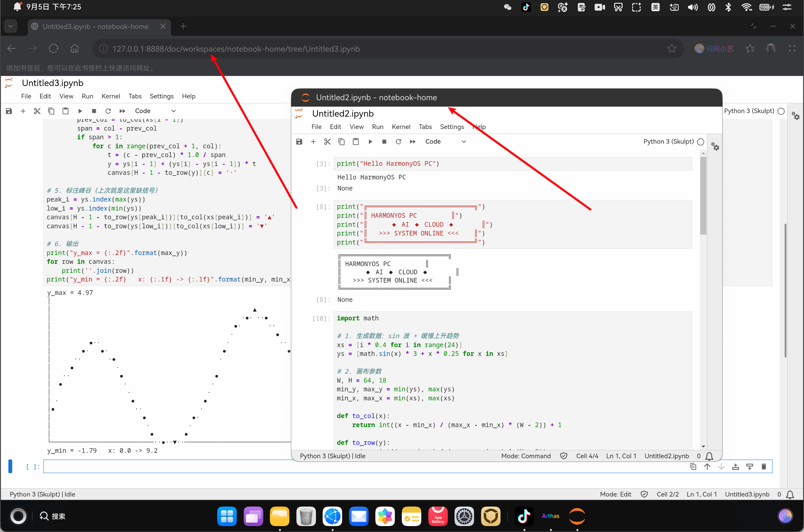Copy selected cell in Untitled3 toolbar
804x532 pixels.
coord(51,111)
